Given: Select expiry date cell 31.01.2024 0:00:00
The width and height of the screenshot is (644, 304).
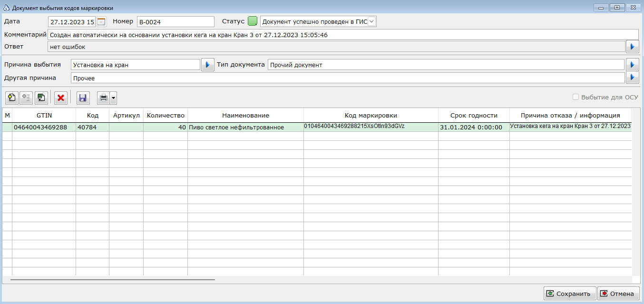Looking at the screenshot, I should (474, 127).
